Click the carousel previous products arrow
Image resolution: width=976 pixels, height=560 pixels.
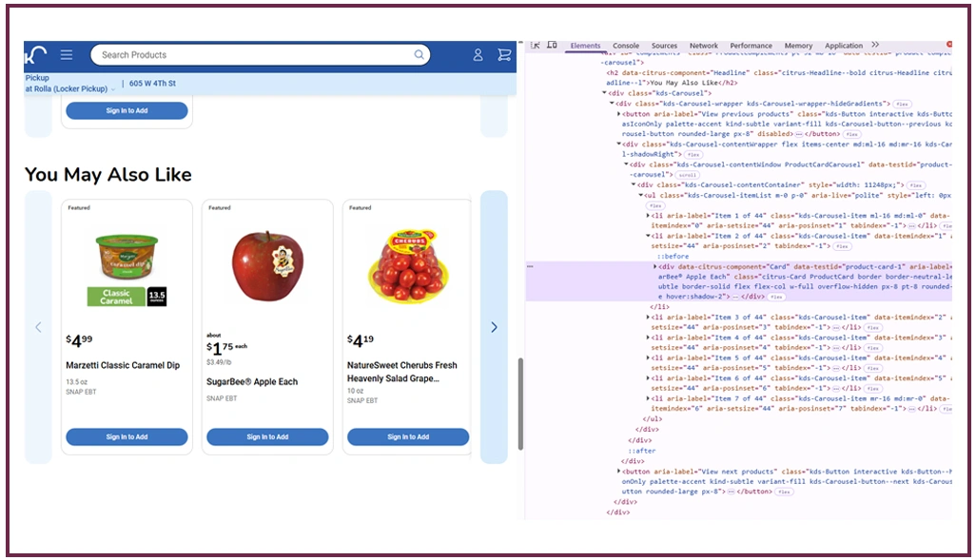(x=38, y=327)
